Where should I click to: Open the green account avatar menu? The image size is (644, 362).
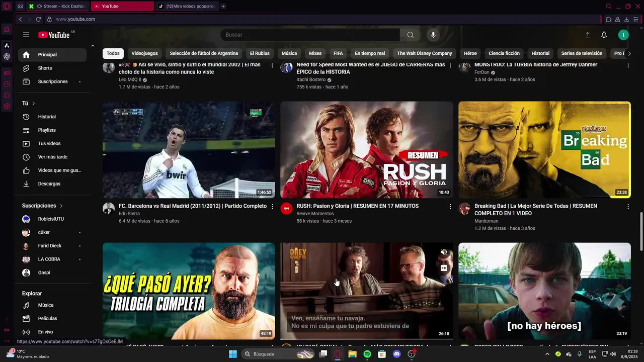pyautogui.click(x=623, y=35)
